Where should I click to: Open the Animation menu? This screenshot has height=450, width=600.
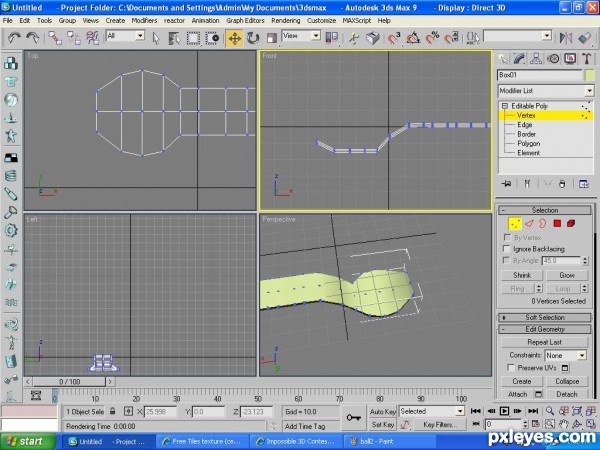click(205, 21)
